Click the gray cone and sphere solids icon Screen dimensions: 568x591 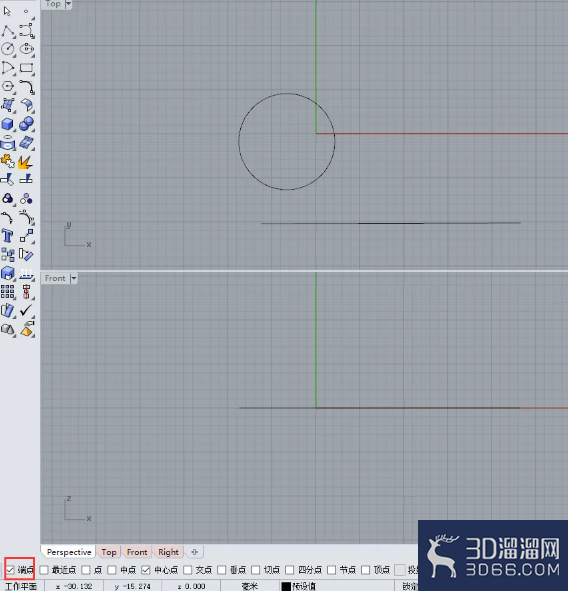coord(8,329)
